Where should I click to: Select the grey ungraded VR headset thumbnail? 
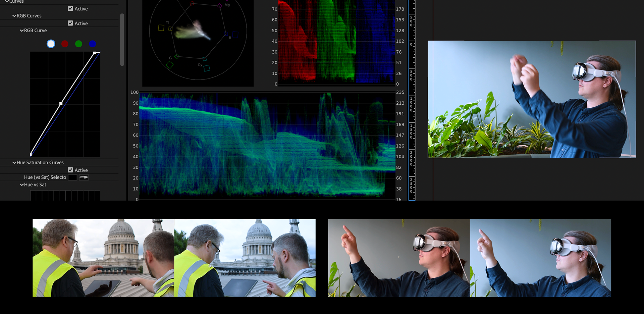tap(399, 258)
